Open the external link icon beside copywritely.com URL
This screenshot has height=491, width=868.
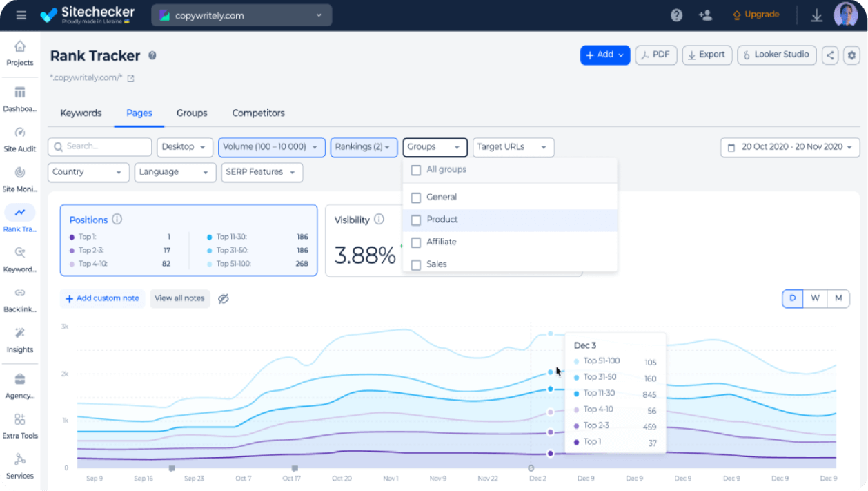pyautogui.click(x=130, y=78)
